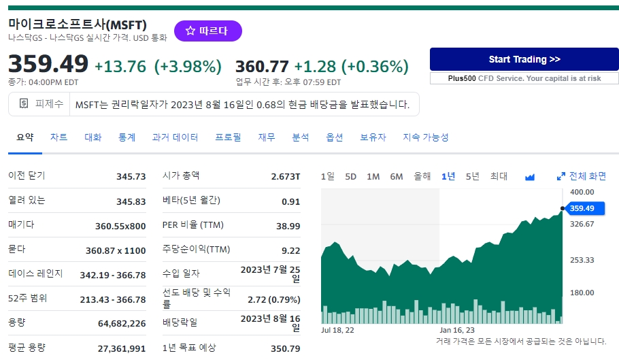Open the 대화 conversation tab
Image resolution: width=619 pixels, height=364 pixels.
(93, 137)
